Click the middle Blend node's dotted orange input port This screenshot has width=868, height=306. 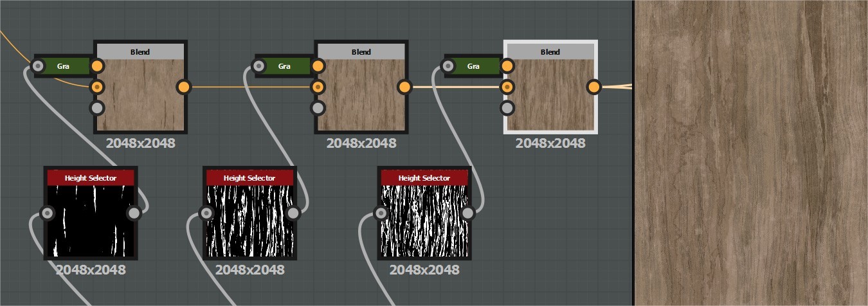click(x=318, y=87)
